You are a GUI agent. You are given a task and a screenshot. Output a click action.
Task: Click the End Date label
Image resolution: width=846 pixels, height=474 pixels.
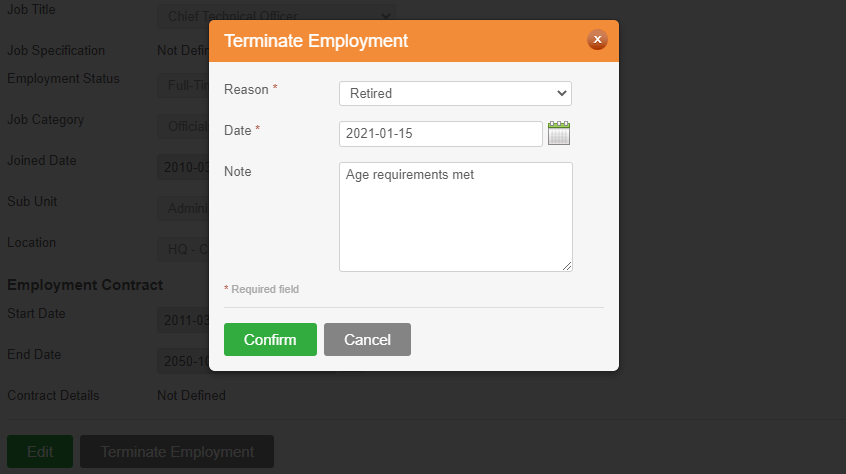point(34,354)
